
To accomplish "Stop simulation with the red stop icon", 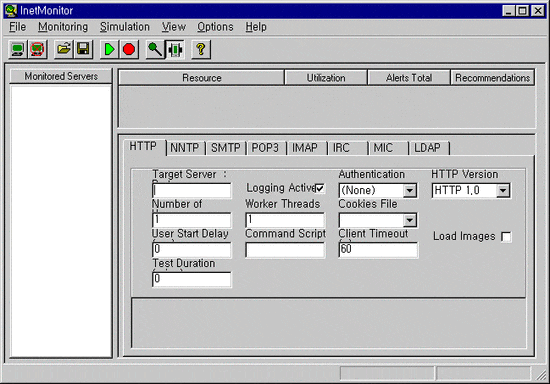I will click(129, 49).
